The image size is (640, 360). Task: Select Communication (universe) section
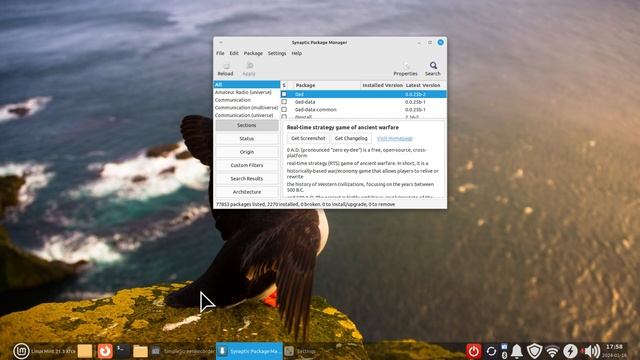(247, 115)
